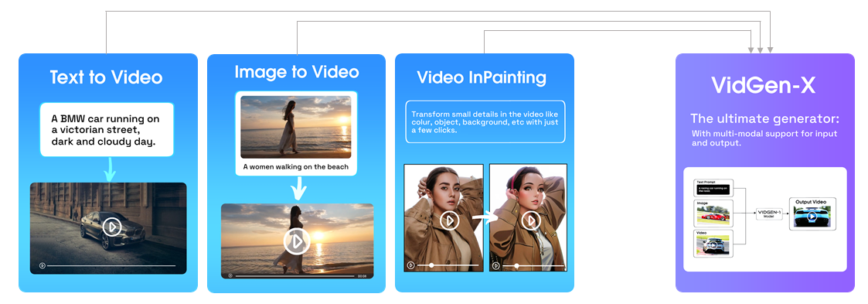Play the BMW car video
The width and height of the screenshot is (868, 304).
pos(112,227)
